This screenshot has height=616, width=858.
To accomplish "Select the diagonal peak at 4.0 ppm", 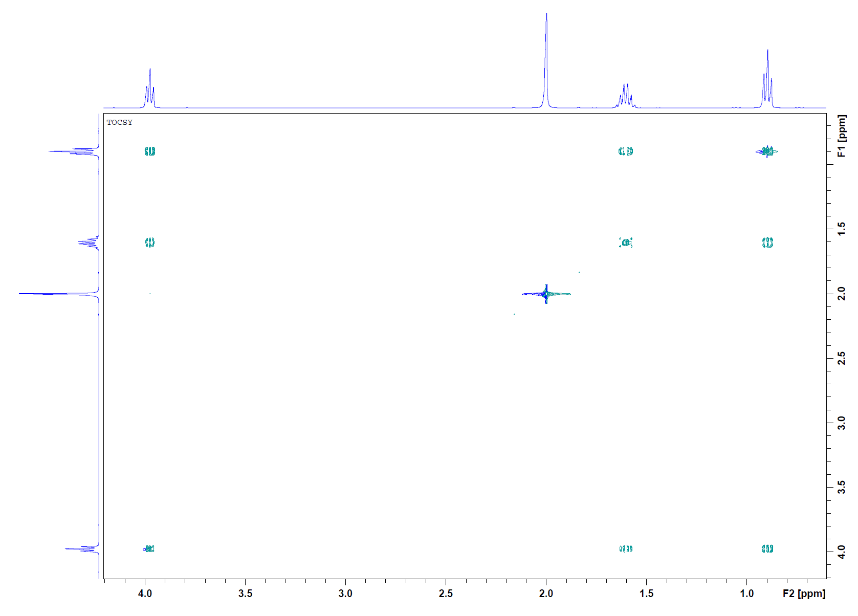I will (149, 549).
